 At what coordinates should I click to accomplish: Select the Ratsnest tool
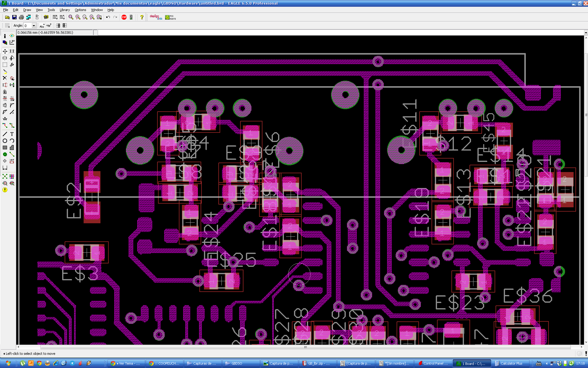[x=5, y=176]
